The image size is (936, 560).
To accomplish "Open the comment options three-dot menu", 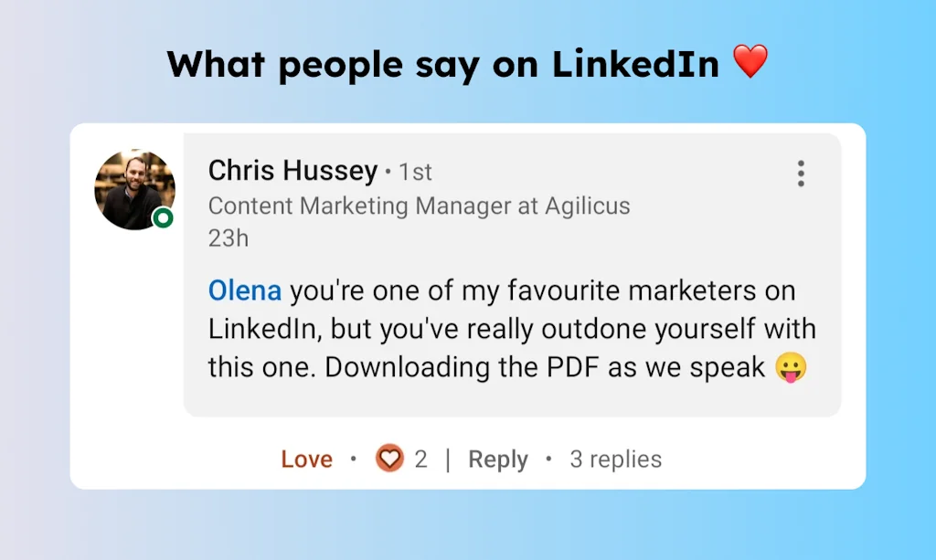I will pyautogui.click(x=801, y=174).
